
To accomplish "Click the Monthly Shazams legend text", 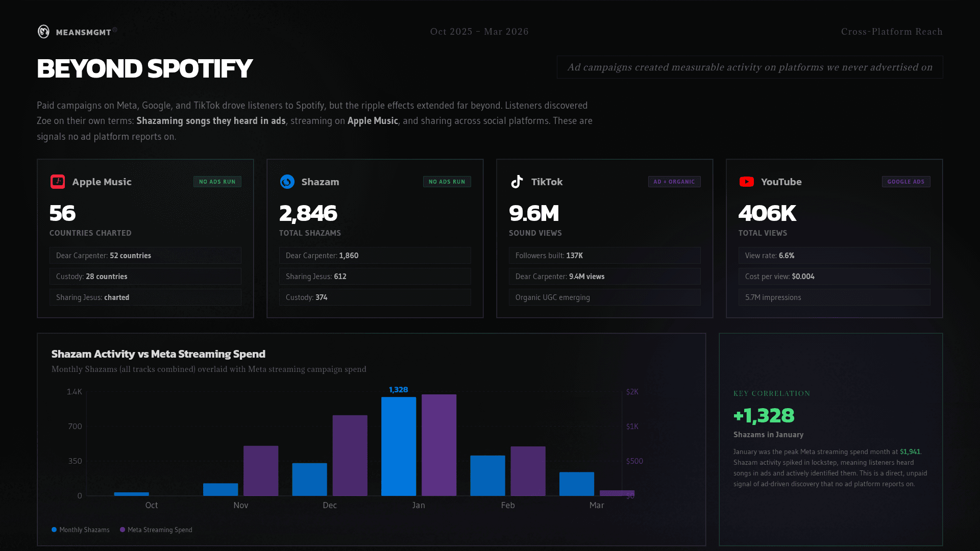I will click(84, 530).
